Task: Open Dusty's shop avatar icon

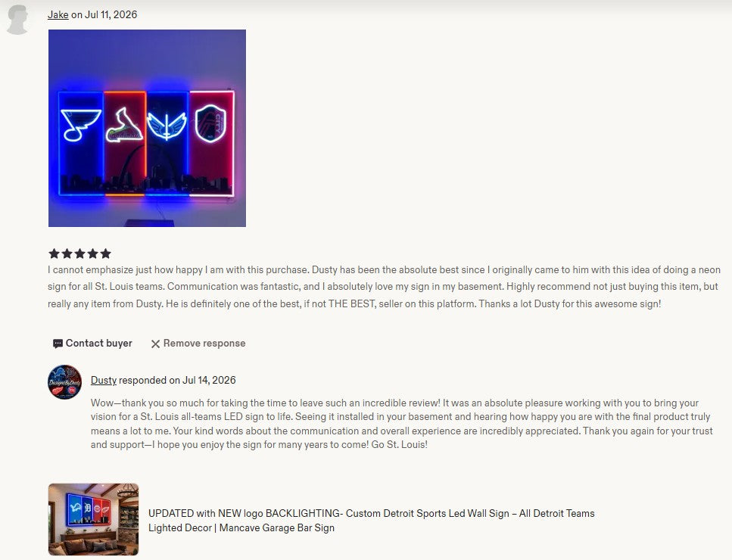Action: pos(65,381)
